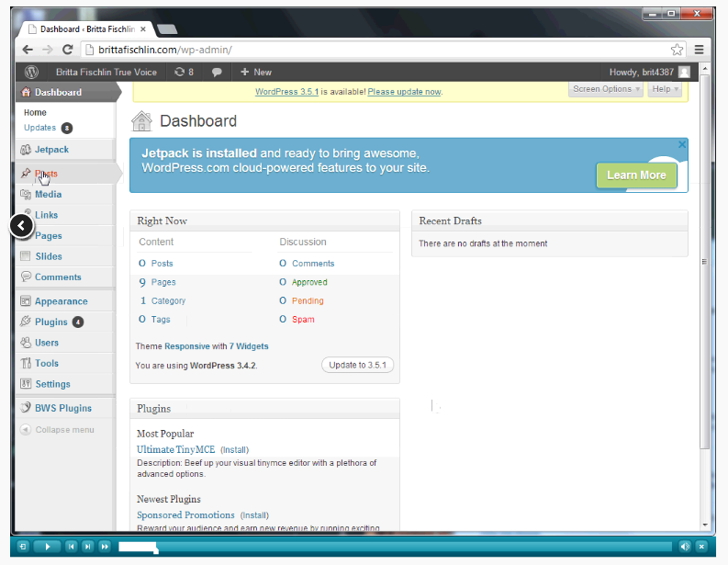The width and height of the screenshot is (728, 565).
Task: Open the Posts sidebar menu
Action: point(65,174)
